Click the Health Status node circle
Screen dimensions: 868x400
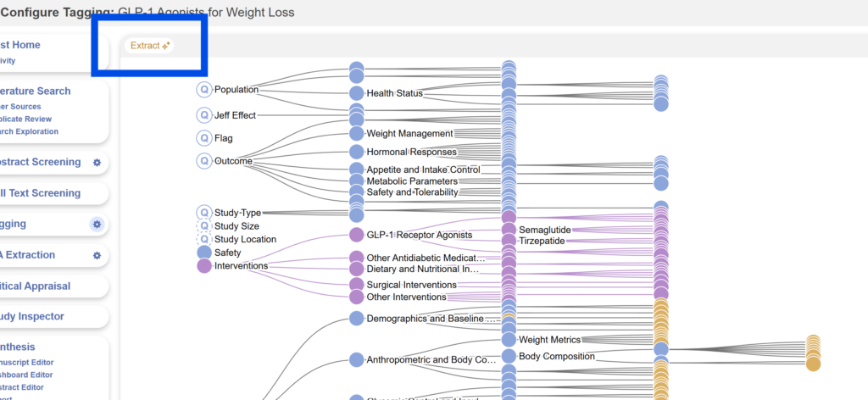click(357, 93)
